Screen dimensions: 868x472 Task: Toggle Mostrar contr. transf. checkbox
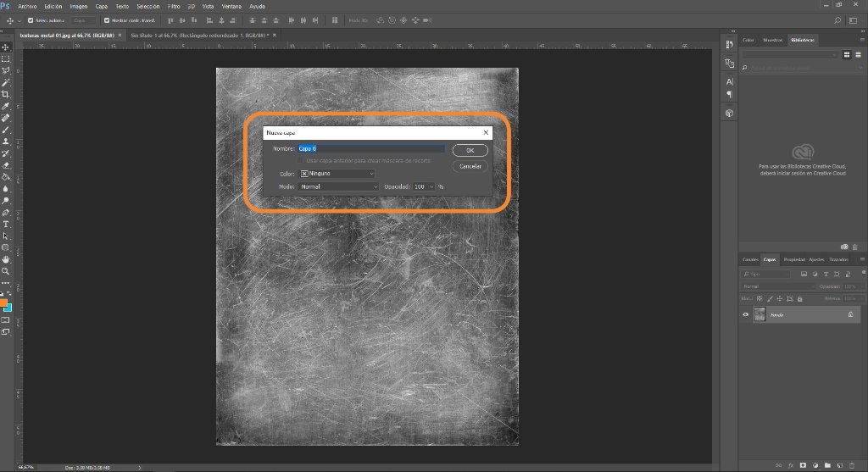pyautogui.click(x=107, y=20)
